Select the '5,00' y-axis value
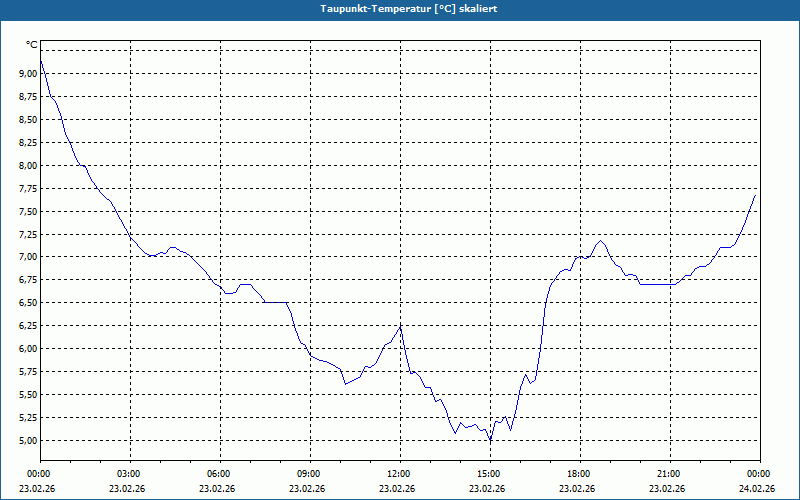 (x=28, y=440)
